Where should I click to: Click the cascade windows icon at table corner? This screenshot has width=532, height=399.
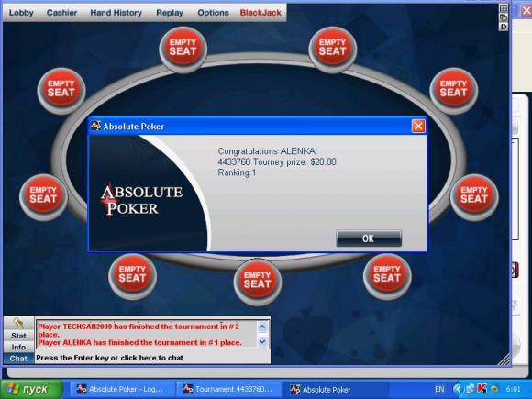click(504, 17)
